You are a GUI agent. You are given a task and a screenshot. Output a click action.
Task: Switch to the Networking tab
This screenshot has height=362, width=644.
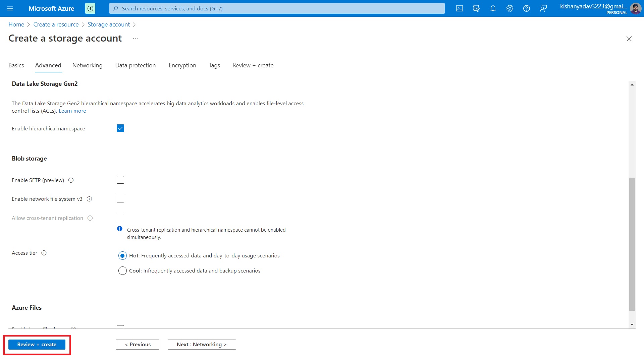(x=88, y=65)
